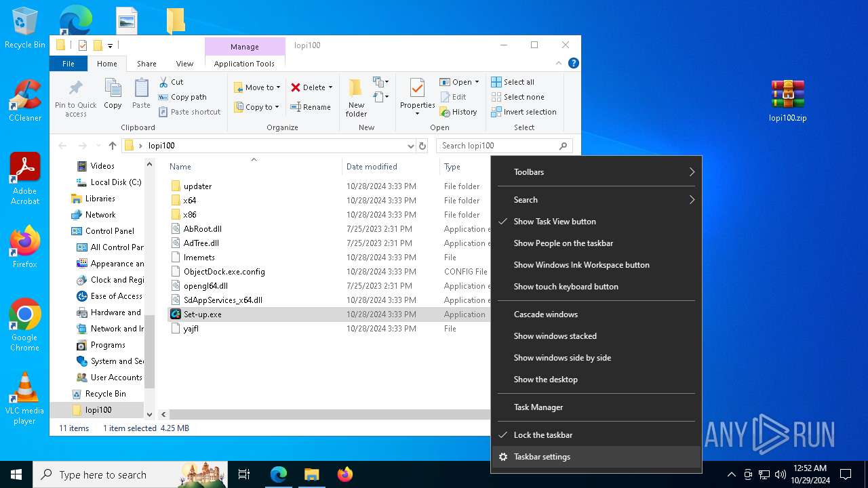Open Task Manager from the menu
This screenshot has width=868, height=488.
[597, 407]
